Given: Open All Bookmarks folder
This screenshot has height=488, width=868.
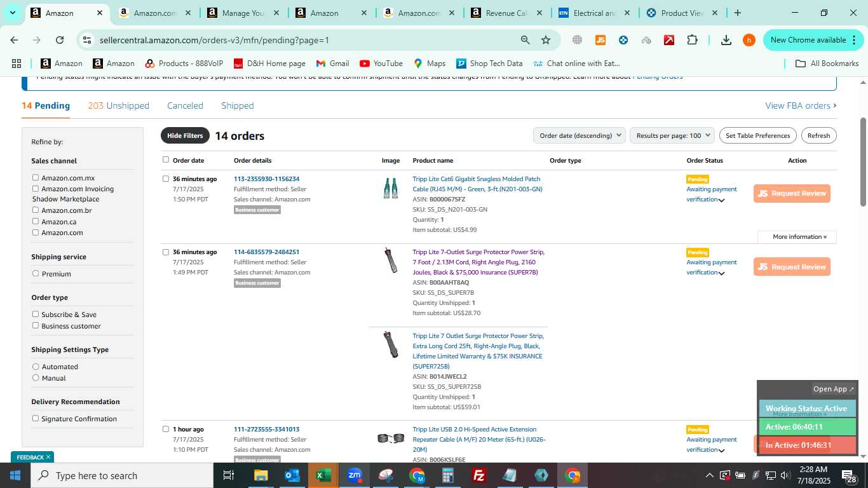Looking at the screenshot, I should coord(827,64).
